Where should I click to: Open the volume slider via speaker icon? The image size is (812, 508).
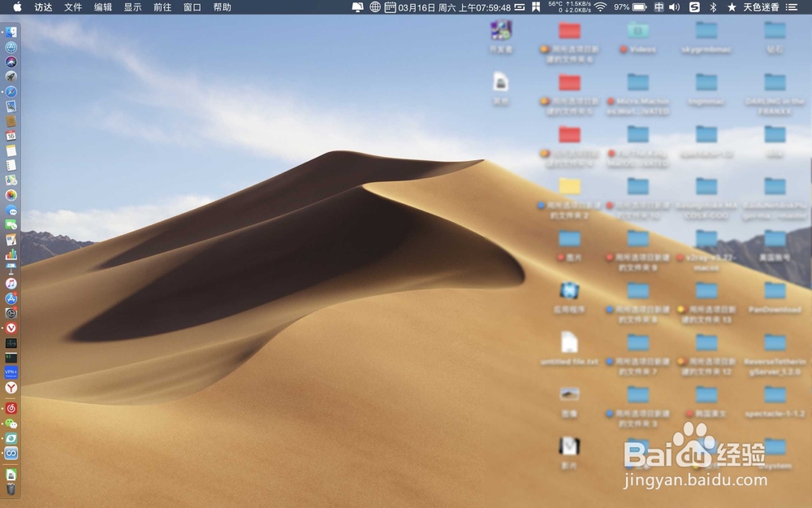675,8
